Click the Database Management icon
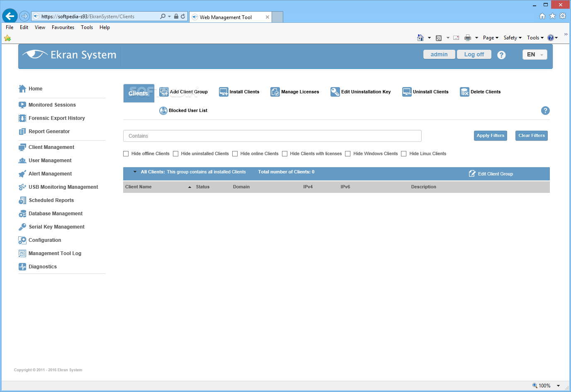Screen dimensions: 571x392 click(x=22, y=214)
